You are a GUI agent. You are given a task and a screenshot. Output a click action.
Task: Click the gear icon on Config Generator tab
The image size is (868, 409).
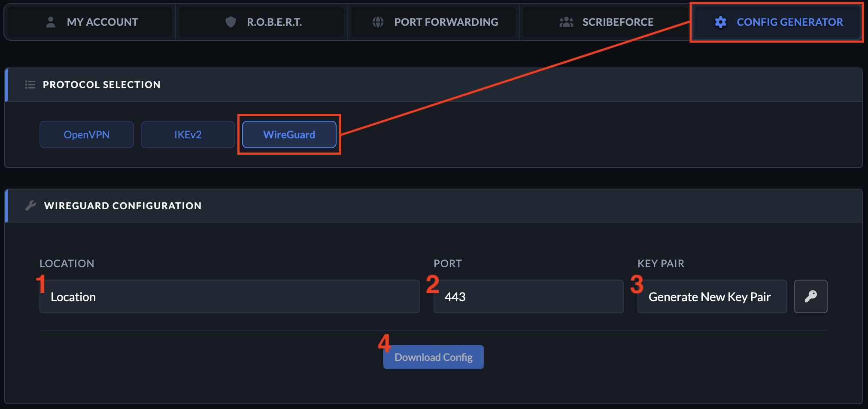point(720,22)
